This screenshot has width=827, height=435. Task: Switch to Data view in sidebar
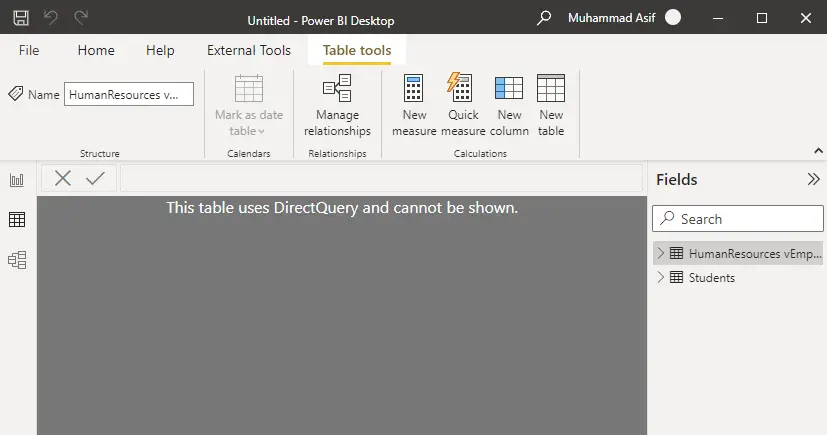pyautogui.click(x=17, y=219)
